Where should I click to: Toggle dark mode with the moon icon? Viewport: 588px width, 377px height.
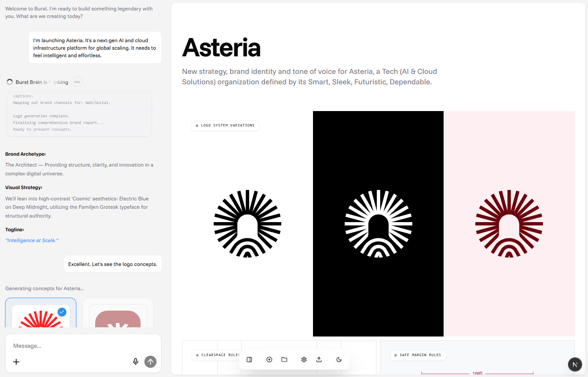point(339,359)
